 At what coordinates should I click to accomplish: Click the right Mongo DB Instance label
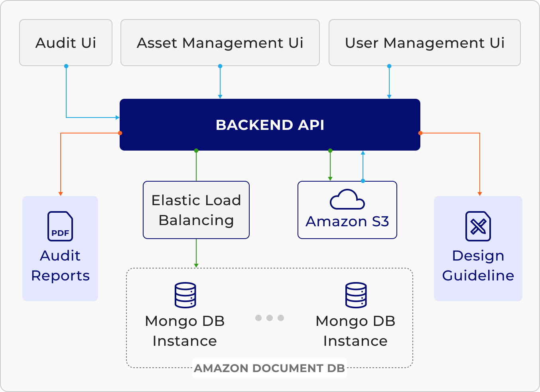tap(355, 331)
